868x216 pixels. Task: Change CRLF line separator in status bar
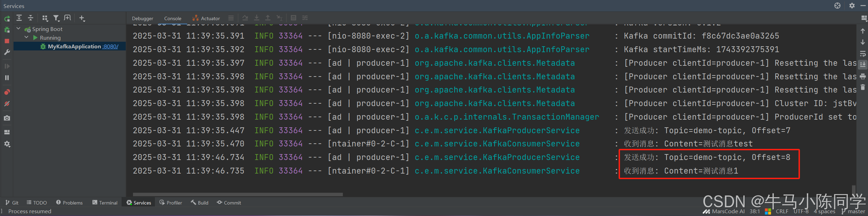[782, 211]
